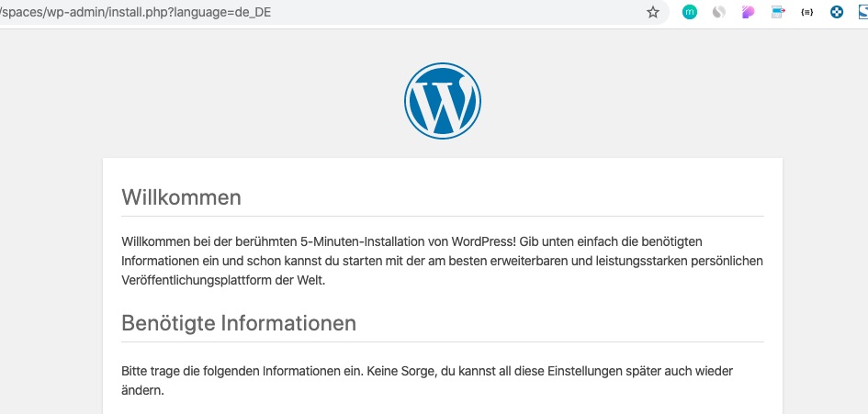Open the gray SimilarWeb-style extension icon
The width and height of the screenshot is (868, 414).
tap(718, 12)
